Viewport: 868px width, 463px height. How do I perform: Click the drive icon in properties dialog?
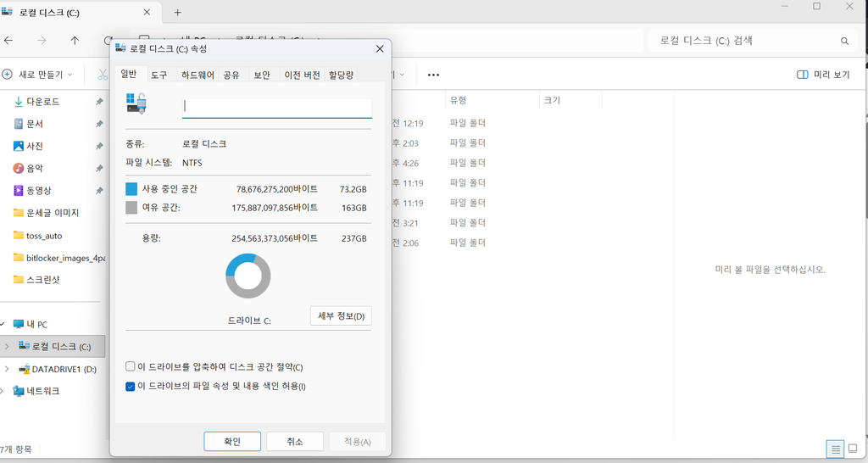click(136, 103)
